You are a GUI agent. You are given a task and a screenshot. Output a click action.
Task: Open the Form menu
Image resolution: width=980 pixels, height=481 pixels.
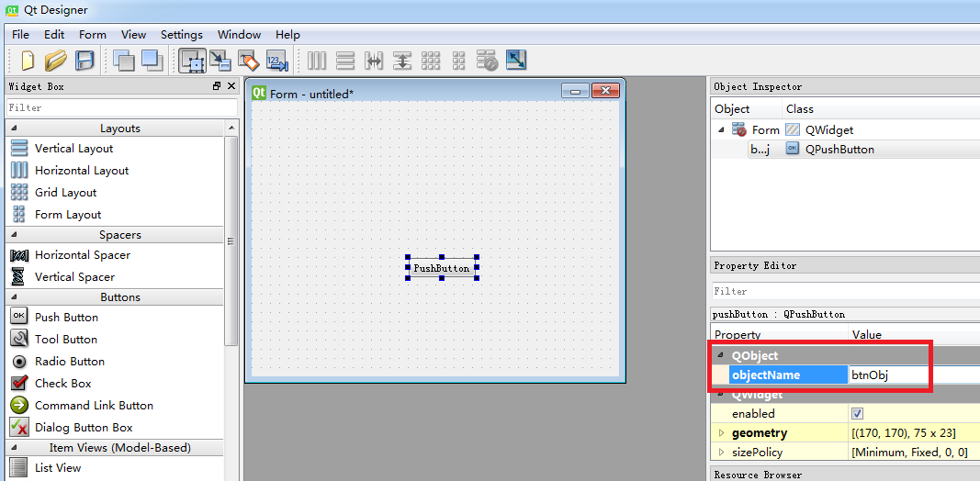pyautogui.click(x=93, y=34)
